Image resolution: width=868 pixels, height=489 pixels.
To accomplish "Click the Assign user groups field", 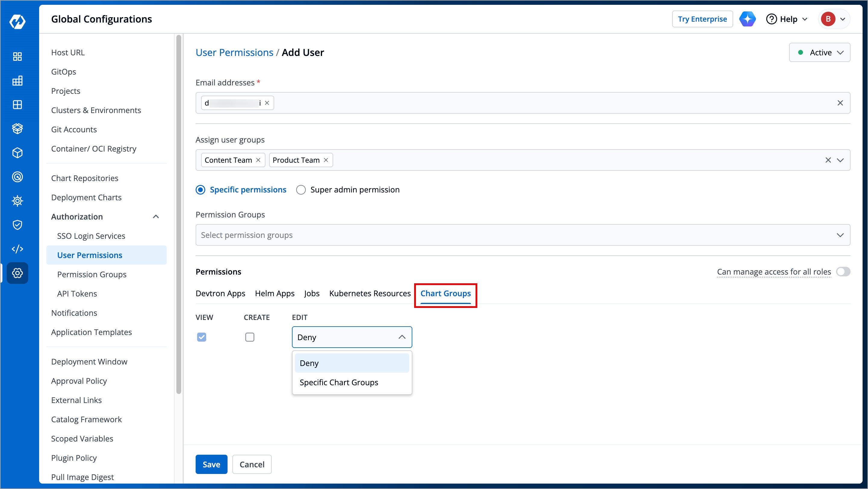I will pos(522,160).
